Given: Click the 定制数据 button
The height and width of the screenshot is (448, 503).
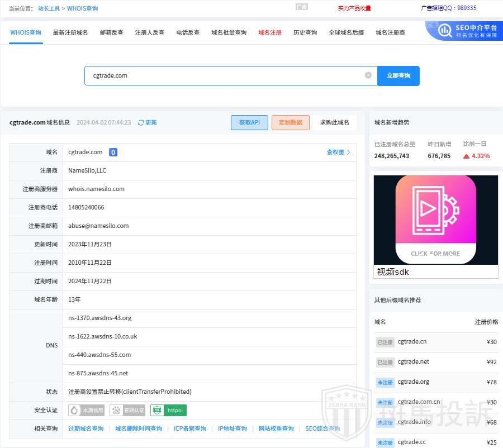Looking at the screenshot, I should [x=290, y=122].
